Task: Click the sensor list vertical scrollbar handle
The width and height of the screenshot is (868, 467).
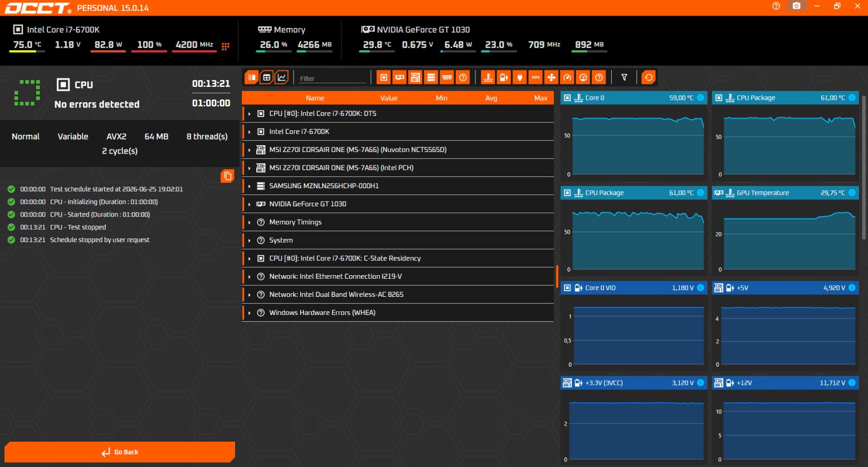Action: pos(557,276)
